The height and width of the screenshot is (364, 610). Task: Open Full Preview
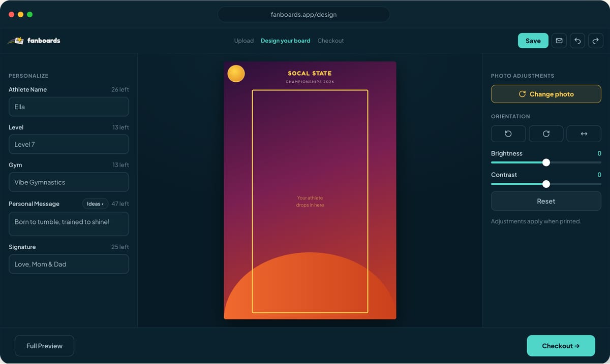(x=45, y=346)
